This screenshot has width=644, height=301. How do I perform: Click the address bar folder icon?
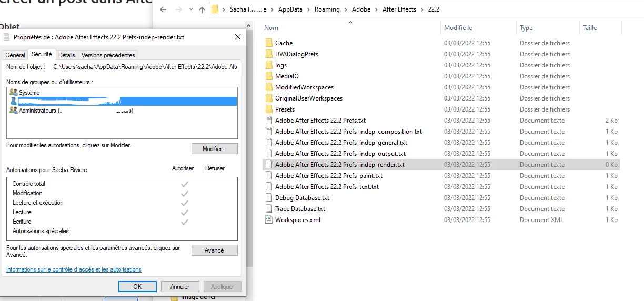coord(215,9)
